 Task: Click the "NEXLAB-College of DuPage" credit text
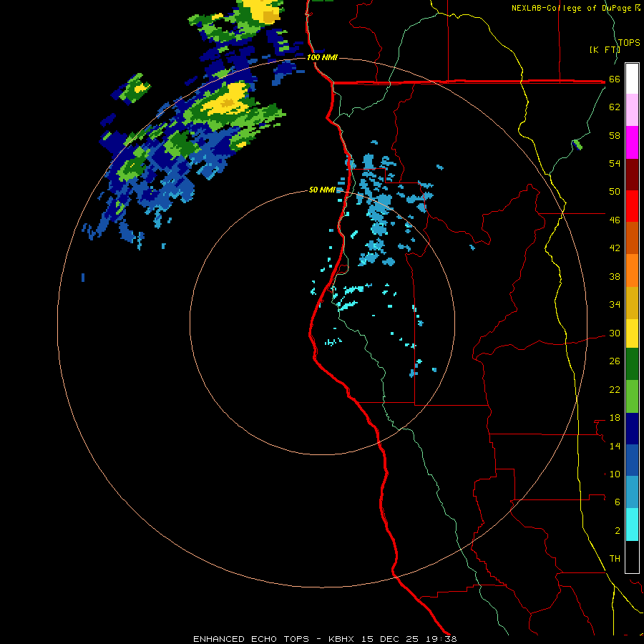(571, 8)
